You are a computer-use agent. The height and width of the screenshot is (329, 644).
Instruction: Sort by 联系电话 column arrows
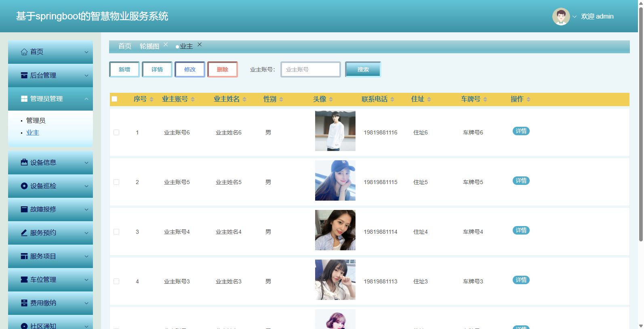coord(392,99)
